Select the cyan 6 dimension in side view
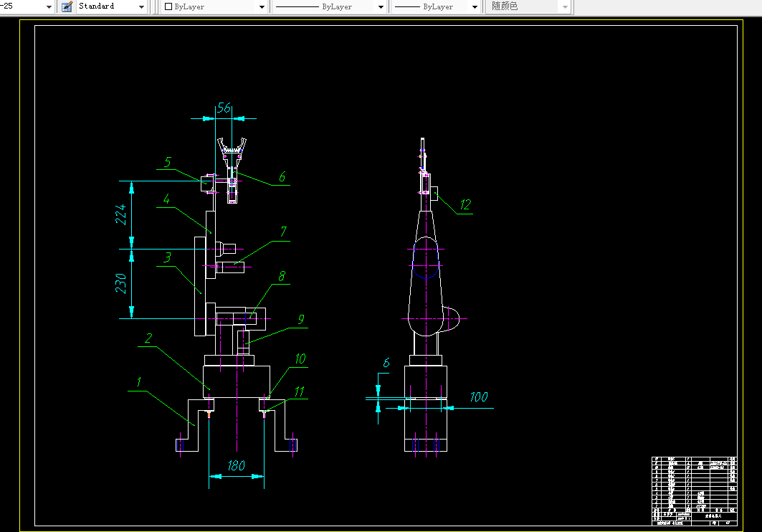762x532 pixels. (386, 363)
